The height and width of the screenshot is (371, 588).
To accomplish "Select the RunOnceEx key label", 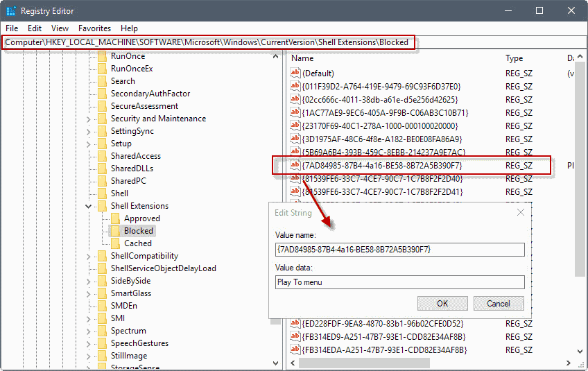I will click(132, 69).
